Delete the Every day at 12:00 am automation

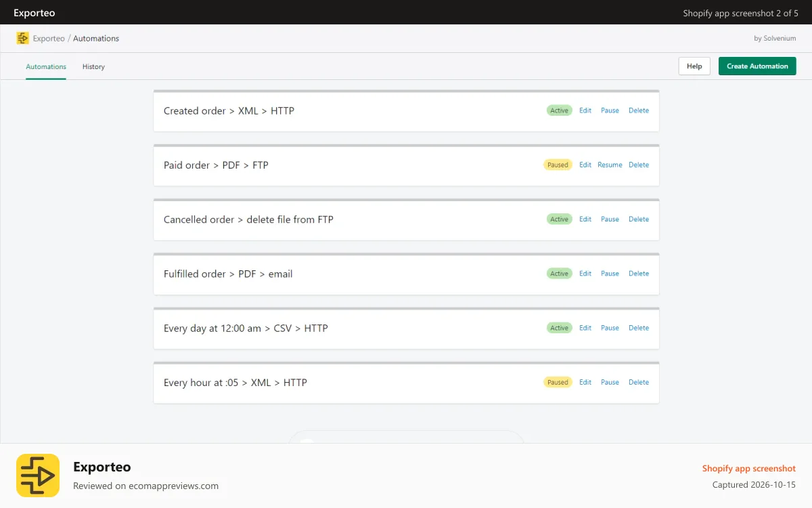(639, 328)
